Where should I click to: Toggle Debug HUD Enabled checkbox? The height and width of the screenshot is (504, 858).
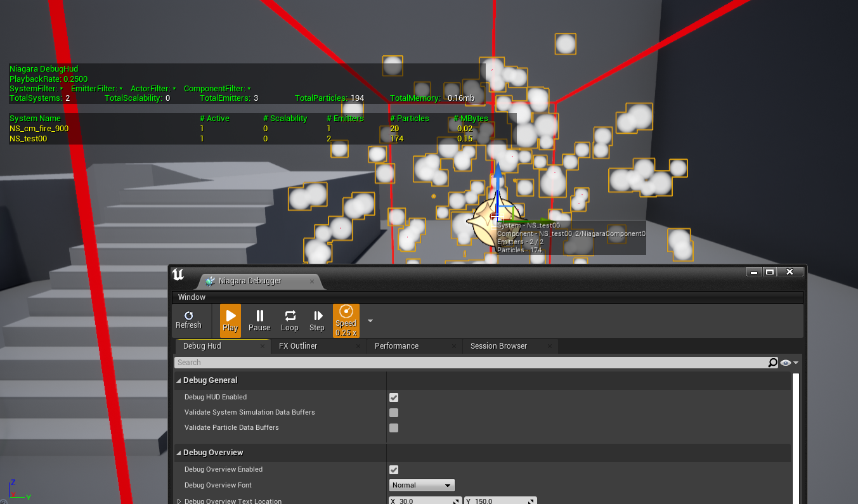click(394, 397)
